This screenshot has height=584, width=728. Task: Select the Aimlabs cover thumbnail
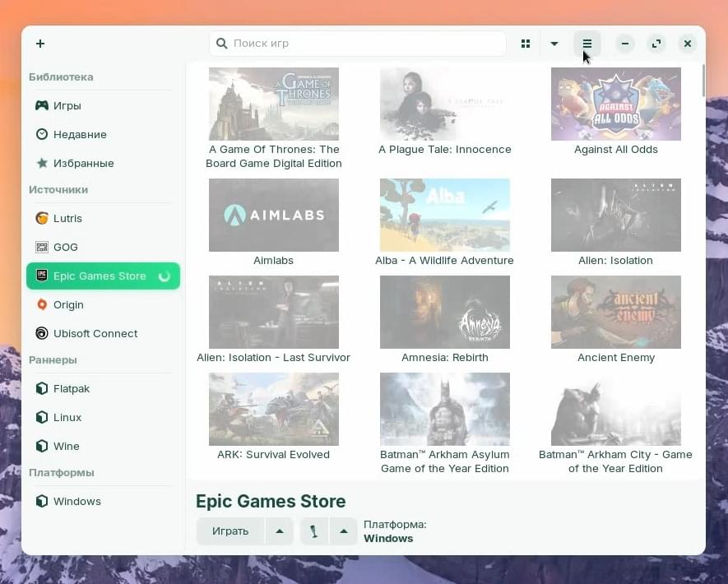click(x=274, y=215)
